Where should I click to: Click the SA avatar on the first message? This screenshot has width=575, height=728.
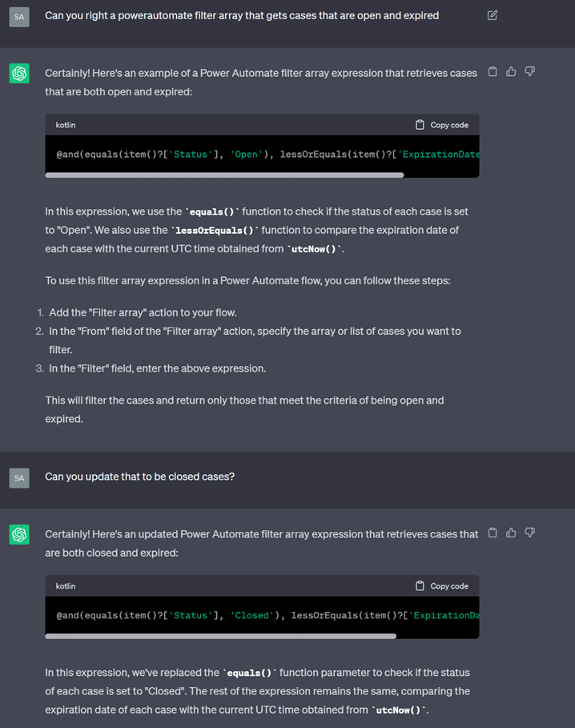pos(19,17)
